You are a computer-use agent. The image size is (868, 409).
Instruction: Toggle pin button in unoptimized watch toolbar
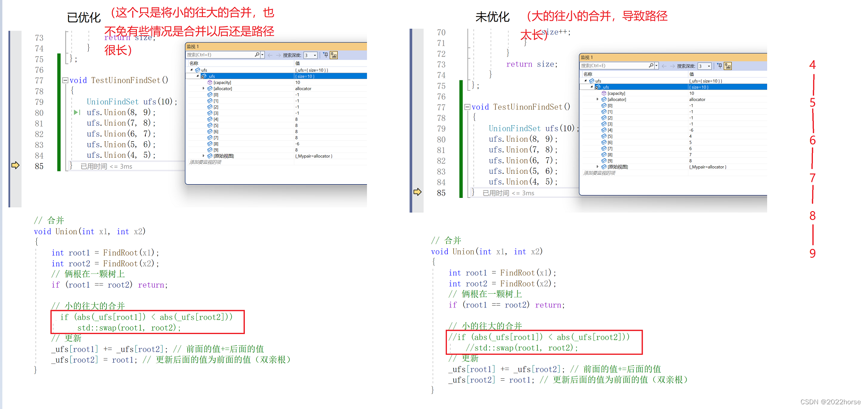point(719,66)
